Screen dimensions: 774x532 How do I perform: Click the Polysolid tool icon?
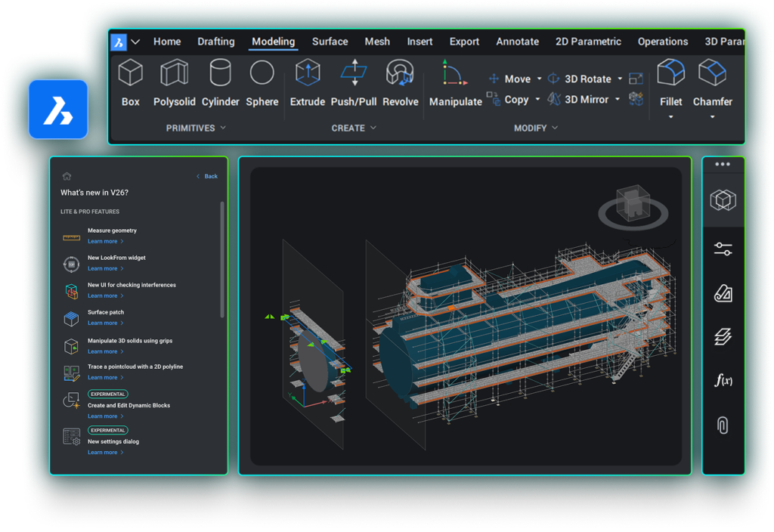[x=175, y=74]
